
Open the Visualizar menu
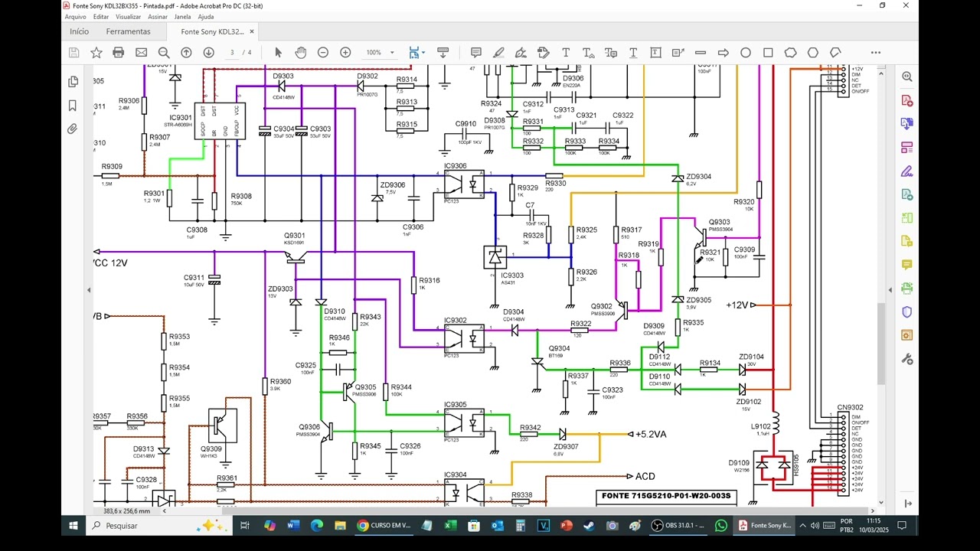click(129, 17)
